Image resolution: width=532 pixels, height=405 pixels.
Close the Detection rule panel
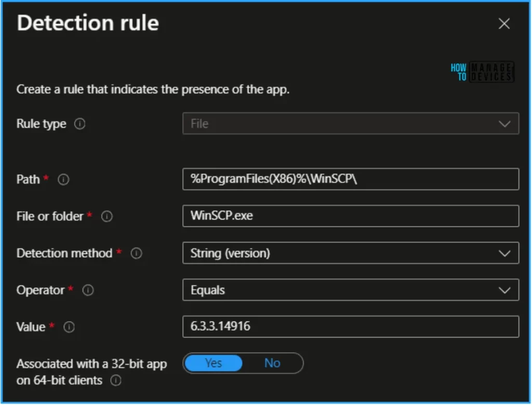tap(504, 24)
